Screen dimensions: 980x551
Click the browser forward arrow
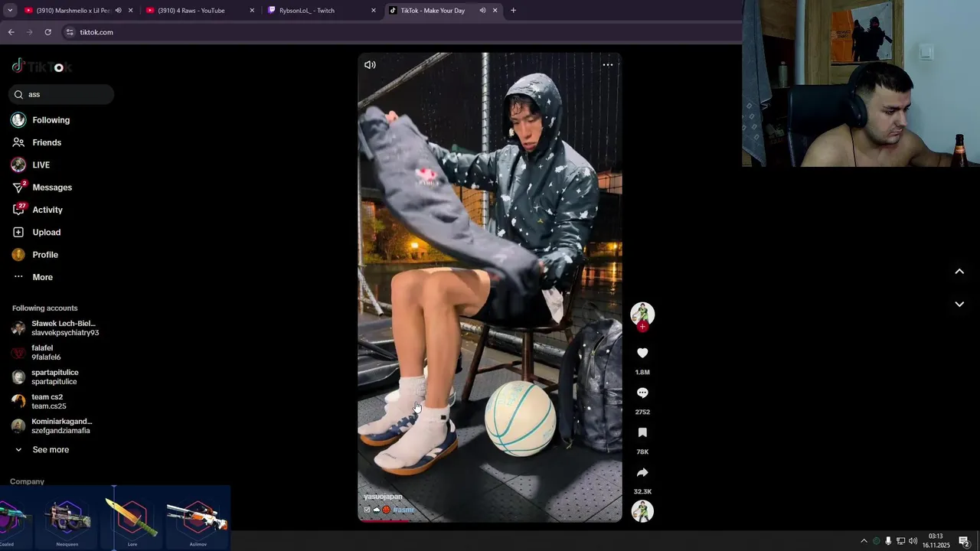29,32
